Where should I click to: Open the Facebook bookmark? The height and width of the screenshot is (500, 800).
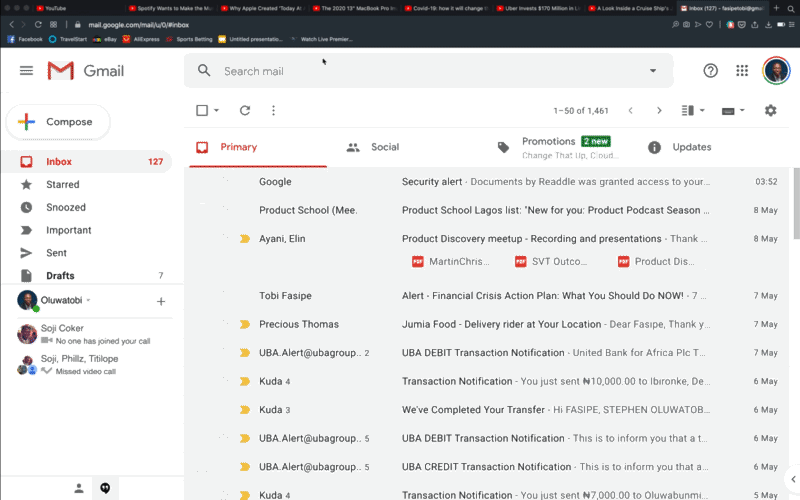tap(25, 39)
